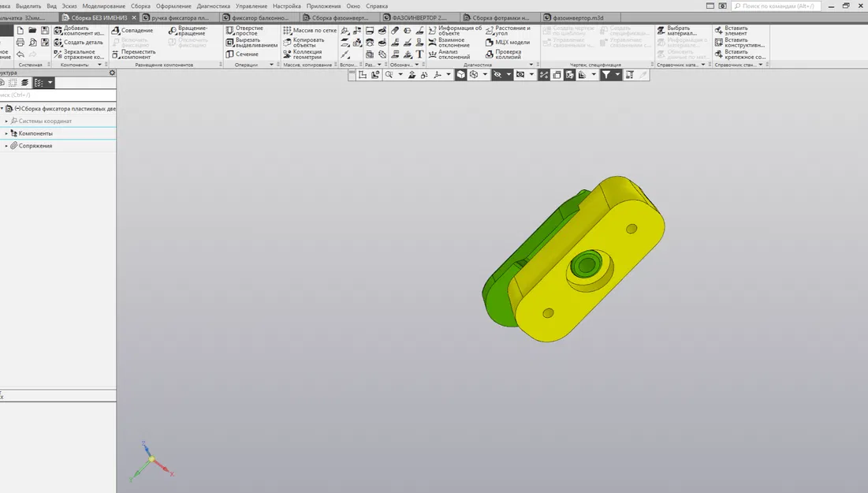Click 'Вставить крепежное со...' tool

740,54
